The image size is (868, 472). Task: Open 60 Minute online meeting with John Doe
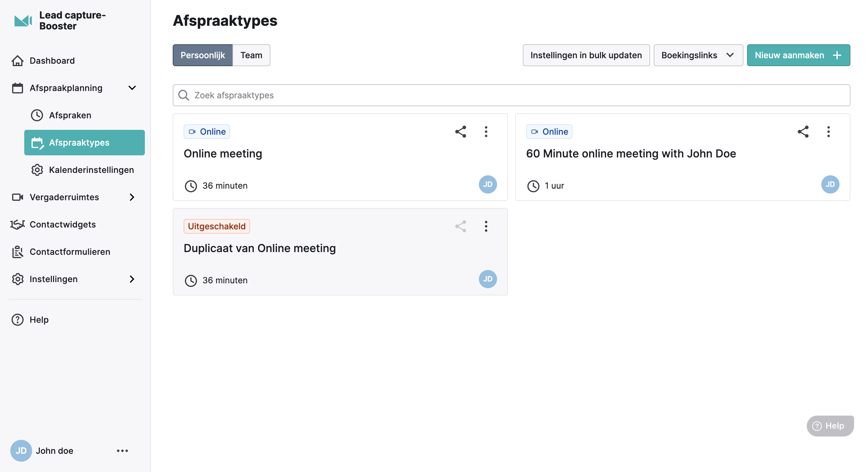pos(631,154)
